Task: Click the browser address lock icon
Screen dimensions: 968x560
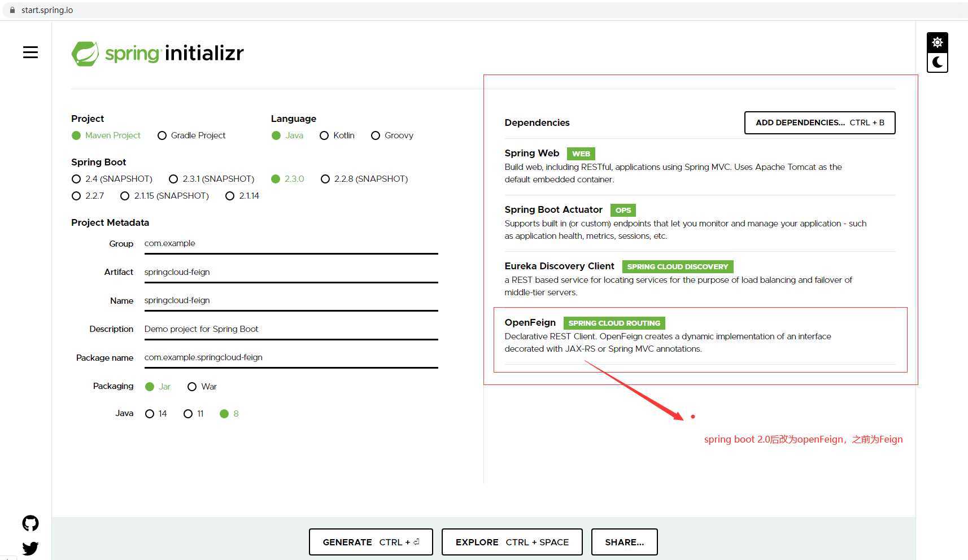Action: click(12, 10)
